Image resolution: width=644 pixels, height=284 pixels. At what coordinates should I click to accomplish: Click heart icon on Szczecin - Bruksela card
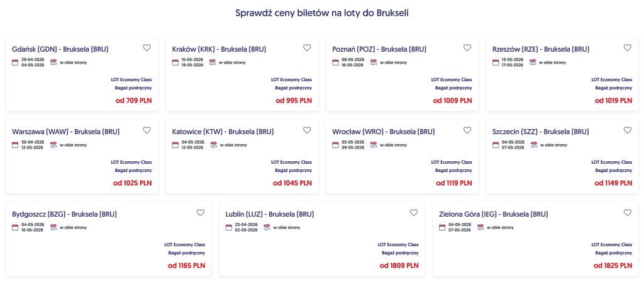coord(627,130)
